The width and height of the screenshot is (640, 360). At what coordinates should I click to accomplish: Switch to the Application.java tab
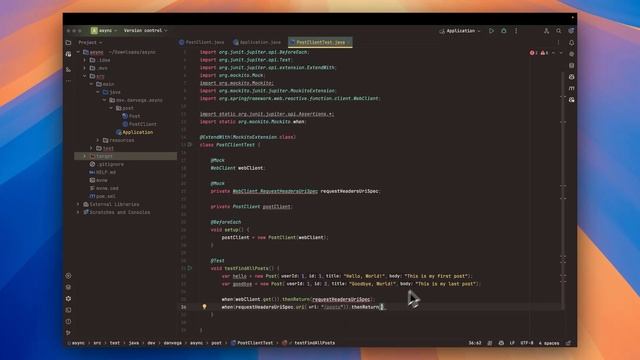(x=257, y=42)
